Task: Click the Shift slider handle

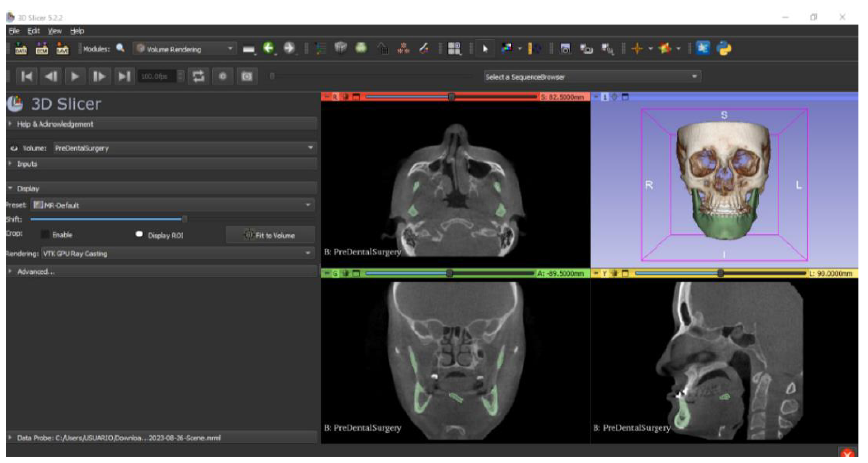Action: (x=184, y=219)
